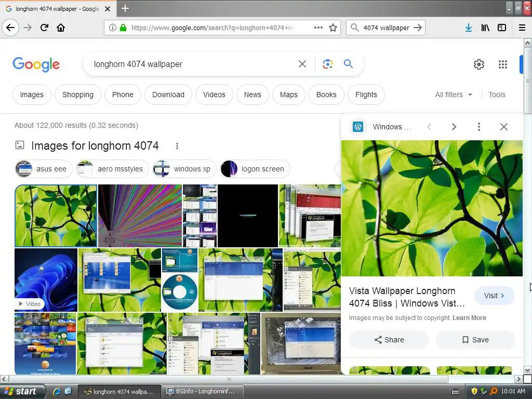Open more options beside Images for longhorn 4074
This screenshot has height=399, width=532.
click(x=177, y=146)
